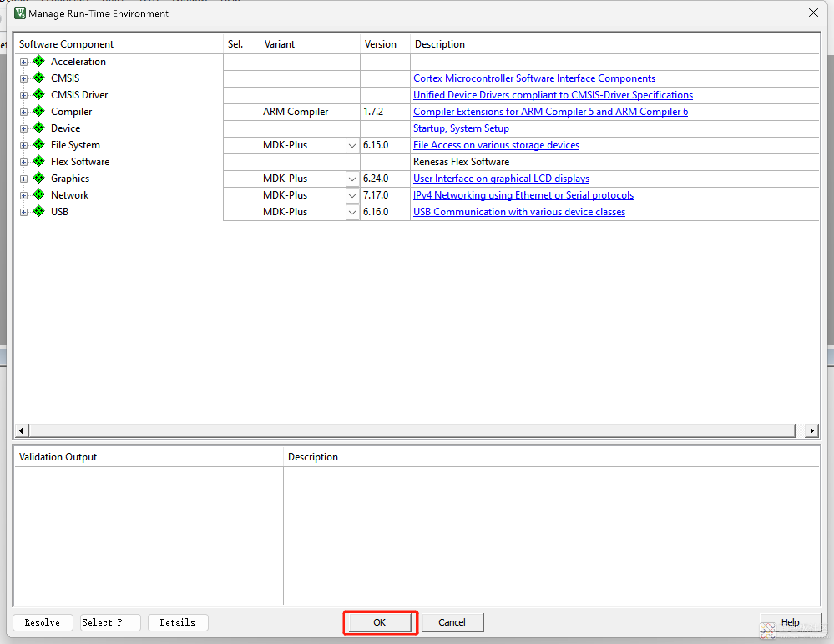Open USB Communication with device classes link
This screenshot has width=834, height=644.
pyautogui.click(x=519, y=212)
